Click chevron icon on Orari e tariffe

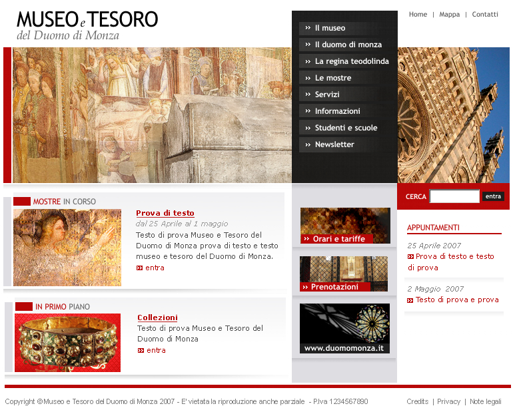tap(306, 239)
